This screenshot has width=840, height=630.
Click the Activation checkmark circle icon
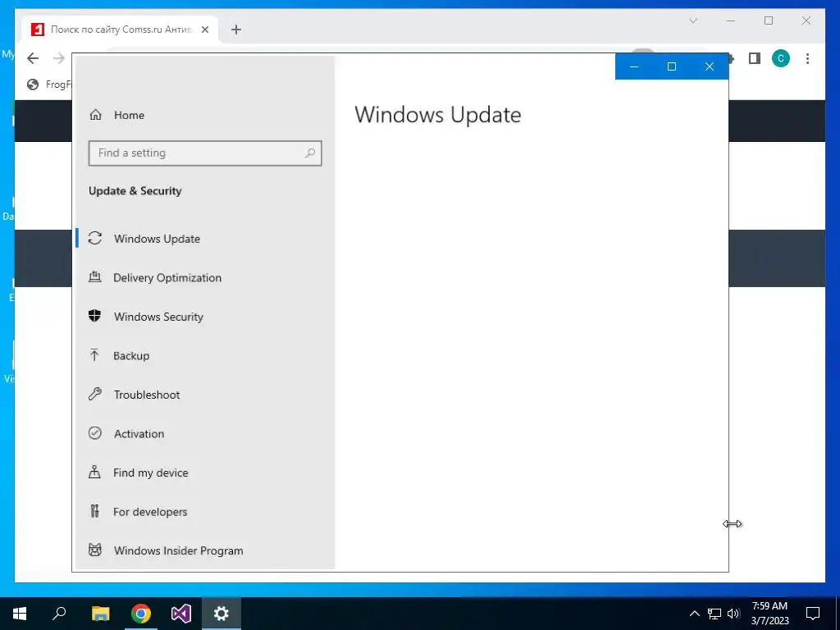[95, 433]
